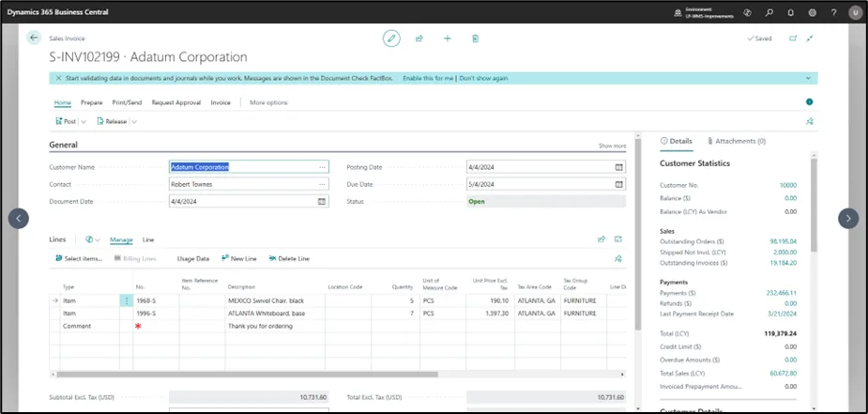Open Payments 232,466.11 link
The height and width of the screenshot is (414, 868).
point(782,293)
